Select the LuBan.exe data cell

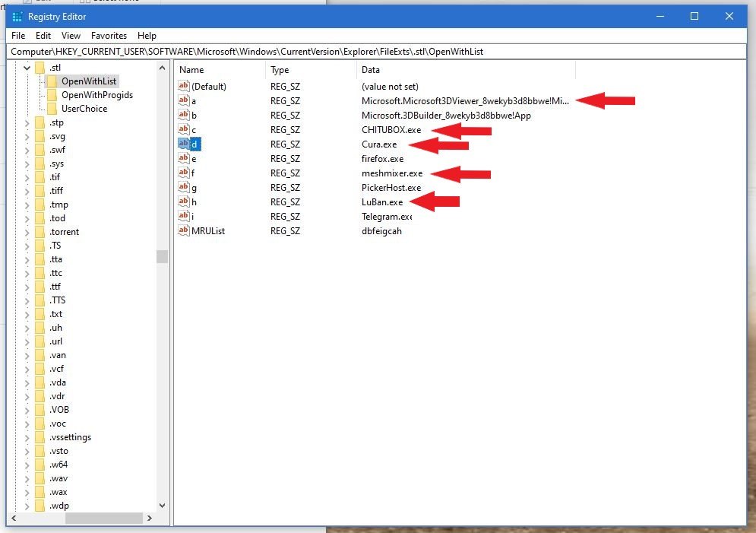pos(382,202)
